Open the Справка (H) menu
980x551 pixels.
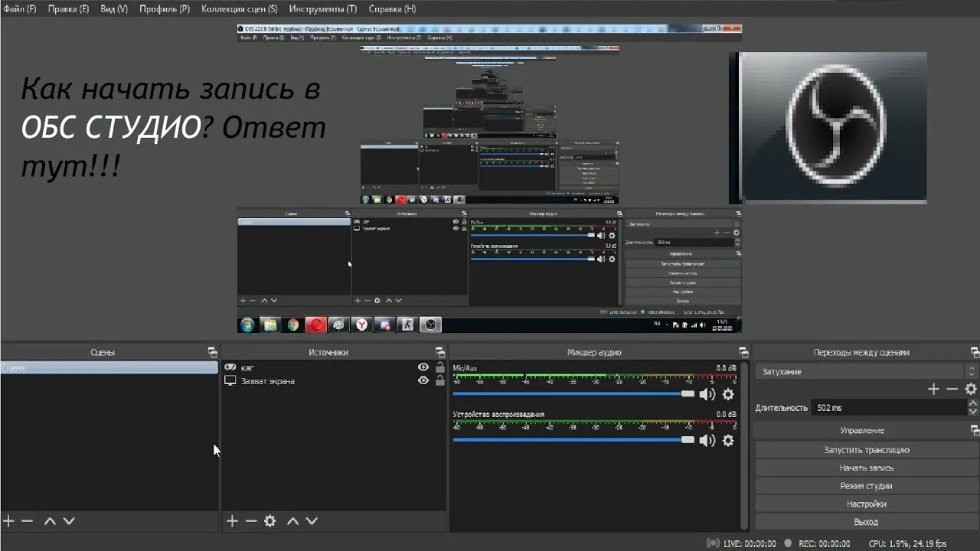point(393,9)
